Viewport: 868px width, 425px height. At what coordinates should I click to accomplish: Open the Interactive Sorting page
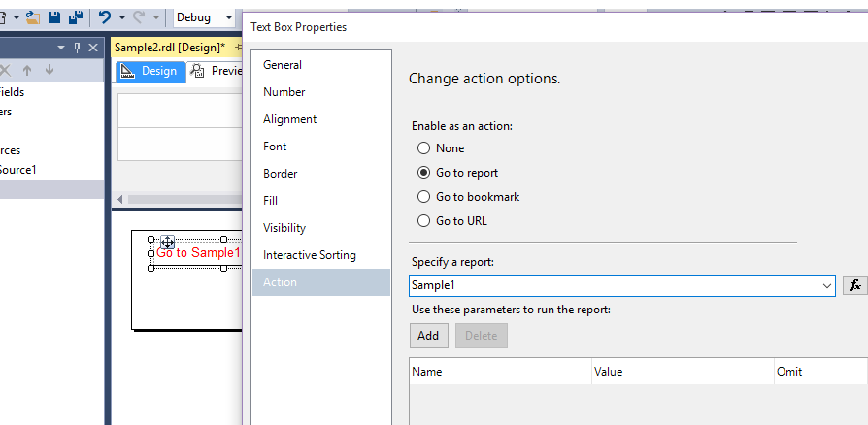tap(310, 255)
